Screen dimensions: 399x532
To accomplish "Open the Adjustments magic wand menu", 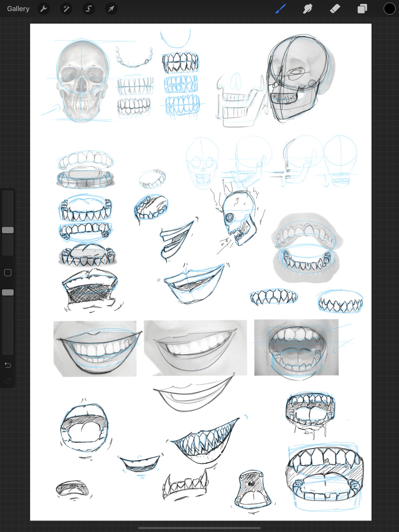I will pyautogui.click(x=66, y=9).
